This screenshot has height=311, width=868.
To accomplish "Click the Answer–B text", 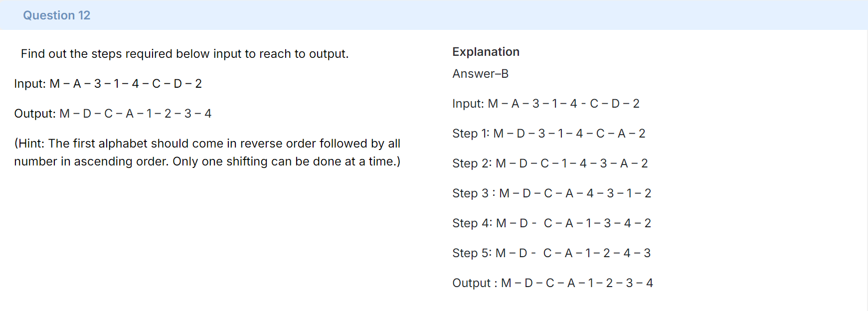I will click(480, 74).
